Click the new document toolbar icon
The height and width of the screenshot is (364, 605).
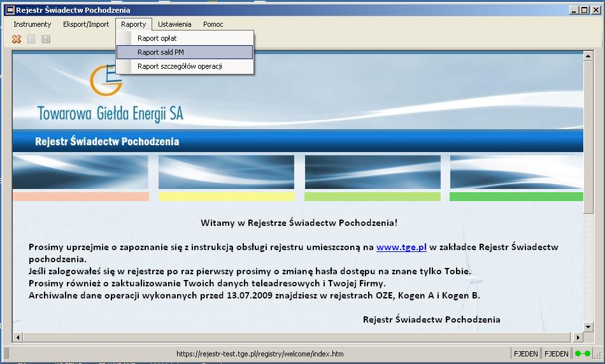(31, 39)
